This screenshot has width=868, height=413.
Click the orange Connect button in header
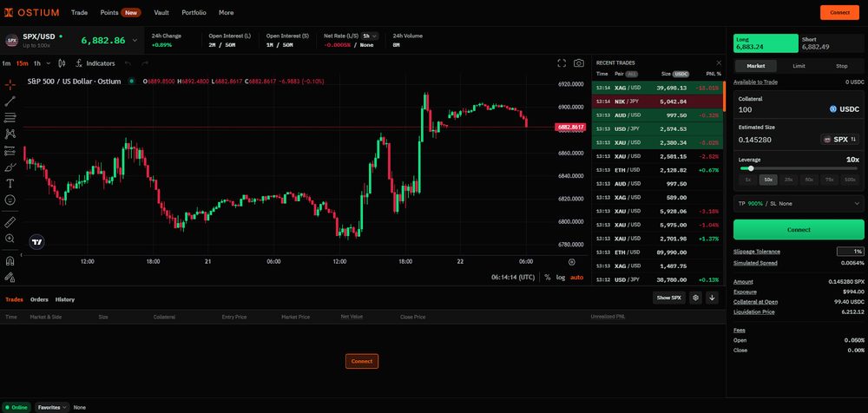[x=839, y=12]
